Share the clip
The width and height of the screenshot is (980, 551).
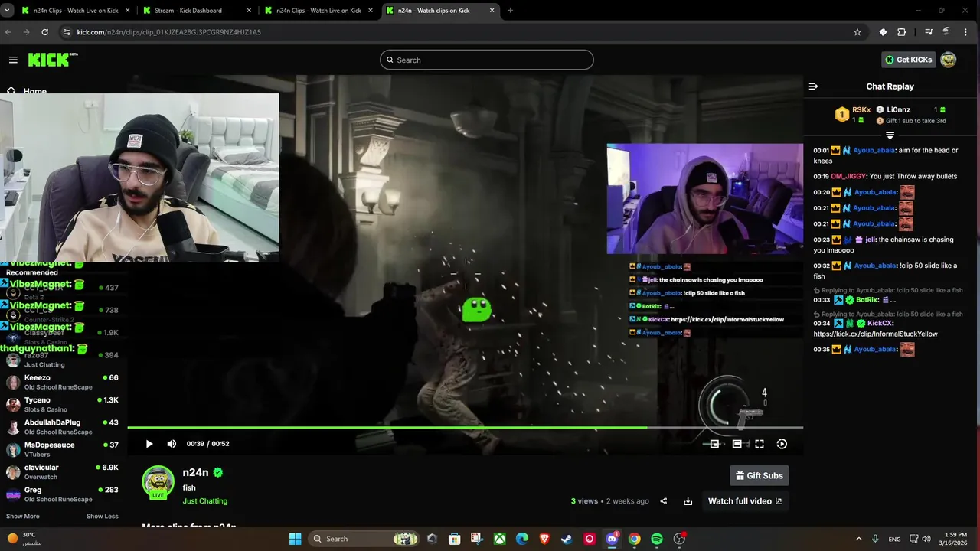pos(664,501)
